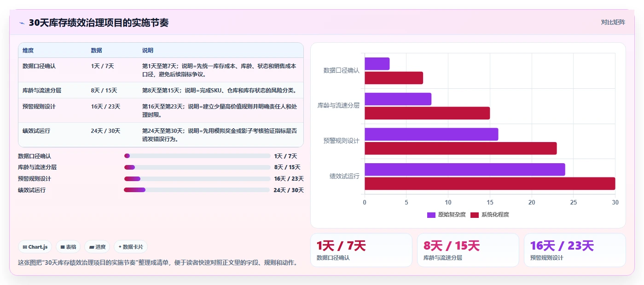The height and width of the screenshot is (285, 644).
Task: Click the red 数据口径确认 chart bar
Action: click(394, 78)
